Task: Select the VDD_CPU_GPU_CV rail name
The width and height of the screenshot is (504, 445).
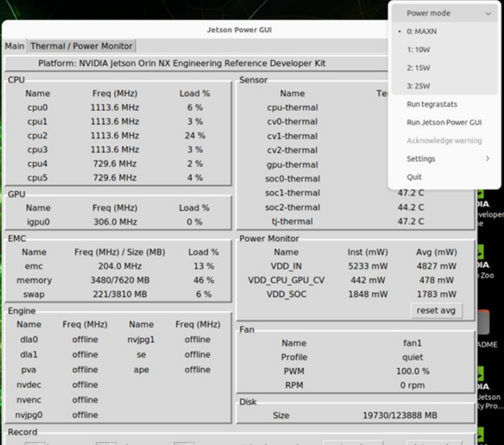Action: 286,280
